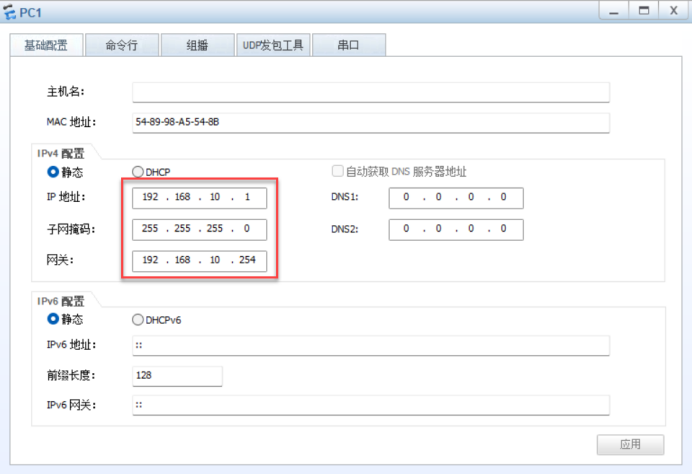
Task: Click the 应用 button
Action: point(630,444)
